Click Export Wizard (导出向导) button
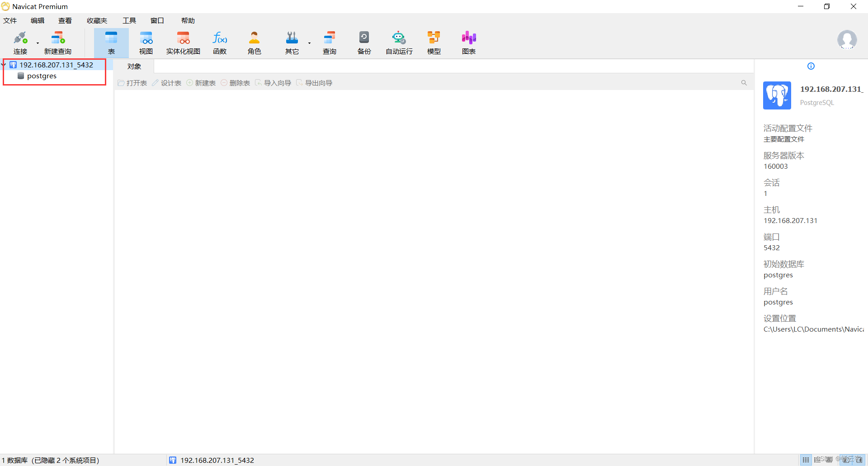Screen dimensions: 868x466 (x=314, y=83)
